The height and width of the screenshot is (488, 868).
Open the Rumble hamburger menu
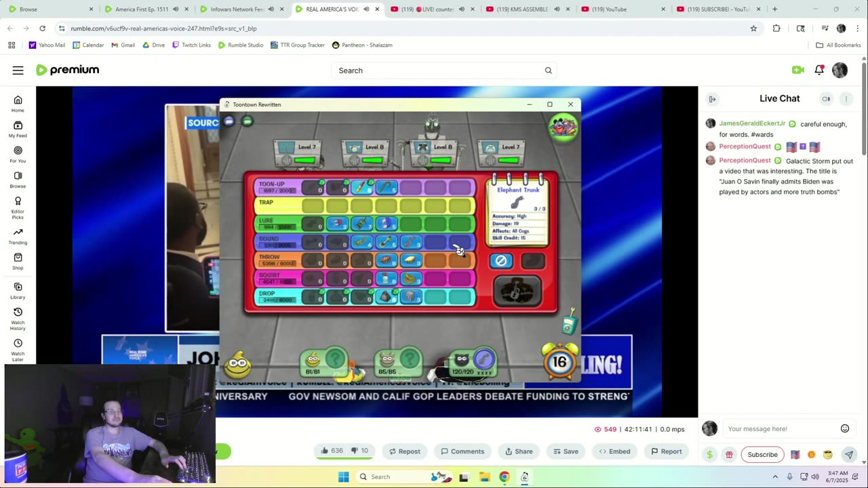coord(18,70)
